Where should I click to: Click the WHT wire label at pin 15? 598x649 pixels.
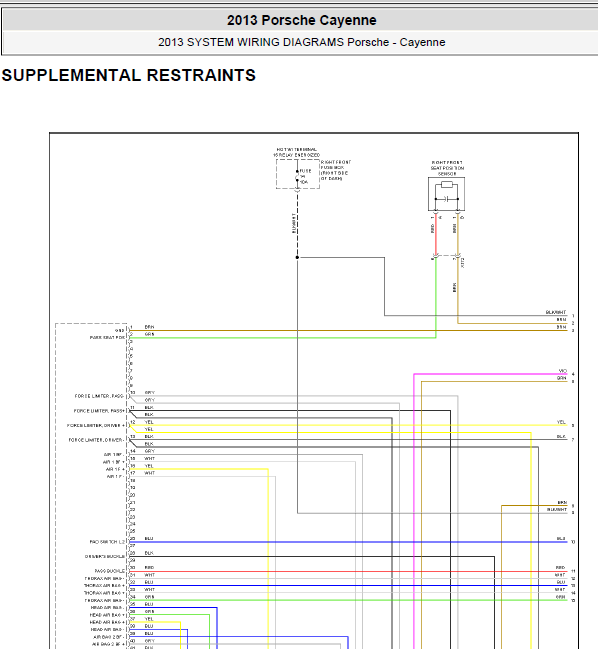tap(149, 459)
